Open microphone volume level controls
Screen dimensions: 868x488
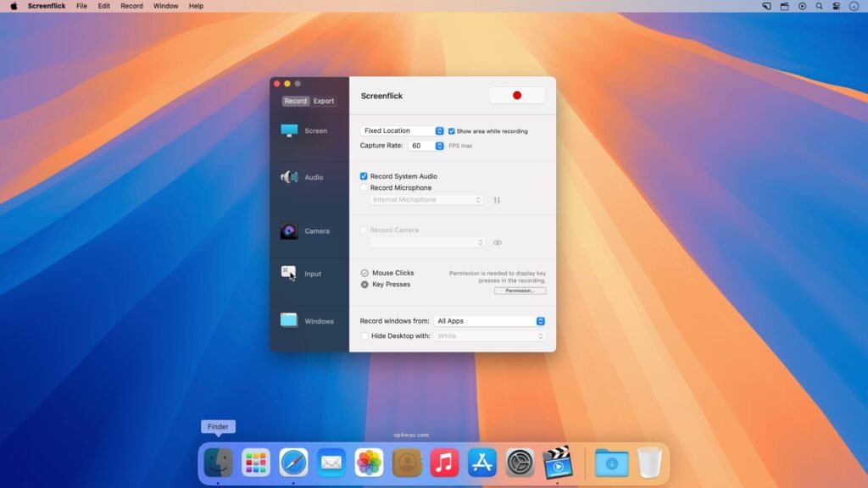[x=497, y=200]
